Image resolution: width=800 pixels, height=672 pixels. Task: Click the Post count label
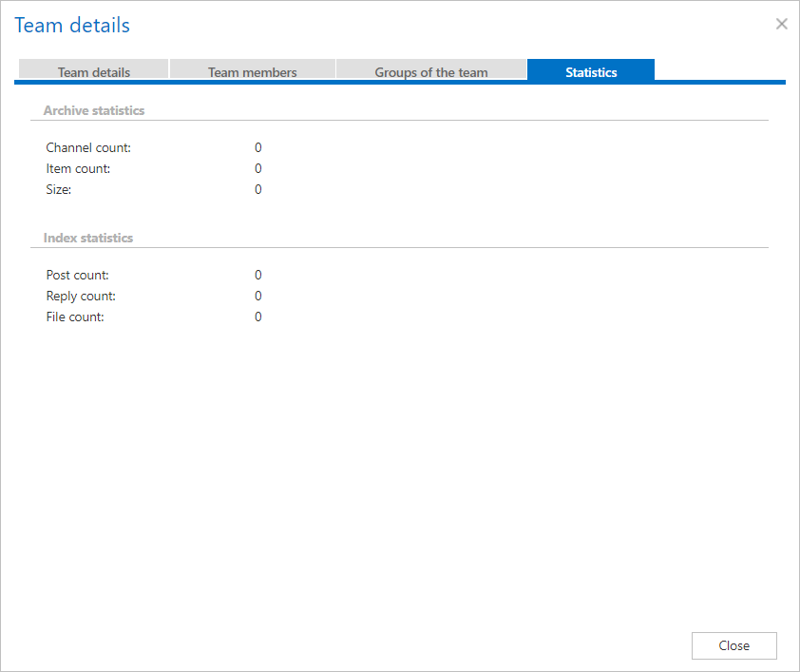[x=78, y=276]
